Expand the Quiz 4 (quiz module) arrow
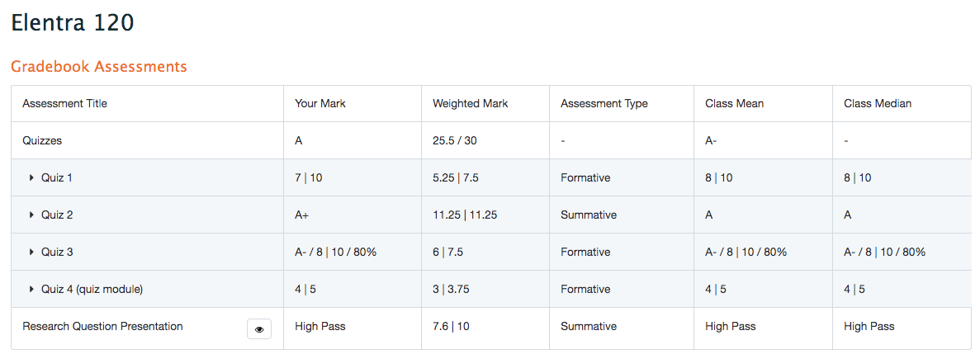Screen dimensions: 980x359 [x=32, y=289]
